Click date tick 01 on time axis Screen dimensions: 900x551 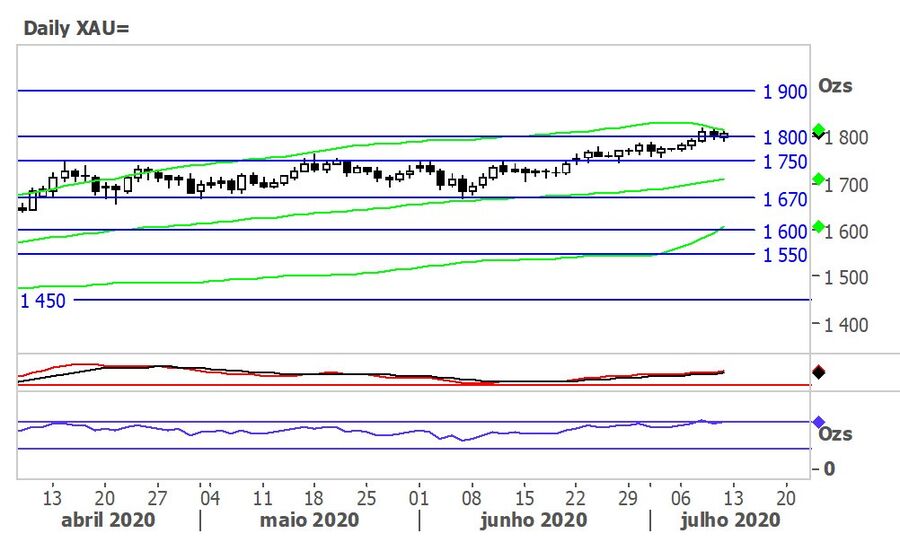(418, 498)
